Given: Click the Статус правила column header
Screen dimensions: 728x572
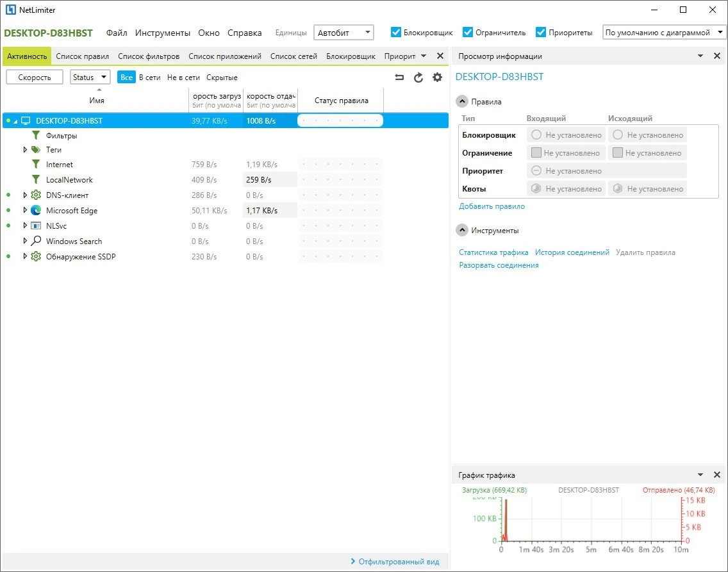Looking at the screenshot, I should 341,100.
